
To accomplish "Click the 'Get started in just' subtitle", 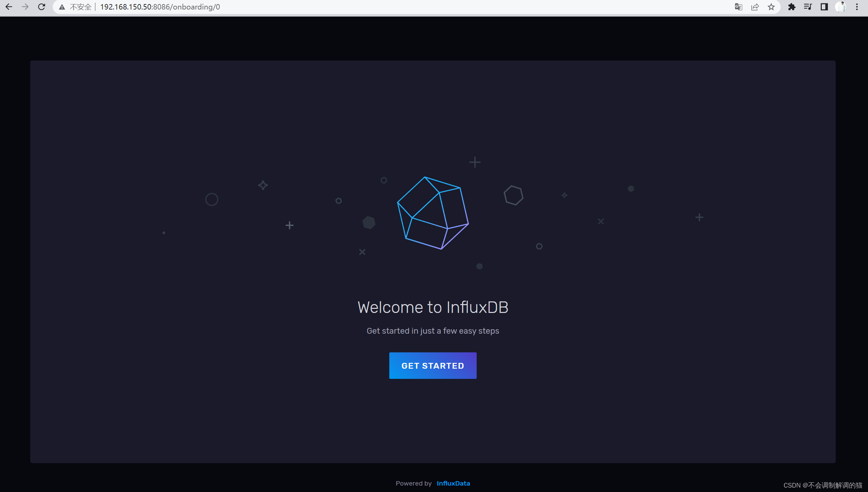I will pos(433,331).
